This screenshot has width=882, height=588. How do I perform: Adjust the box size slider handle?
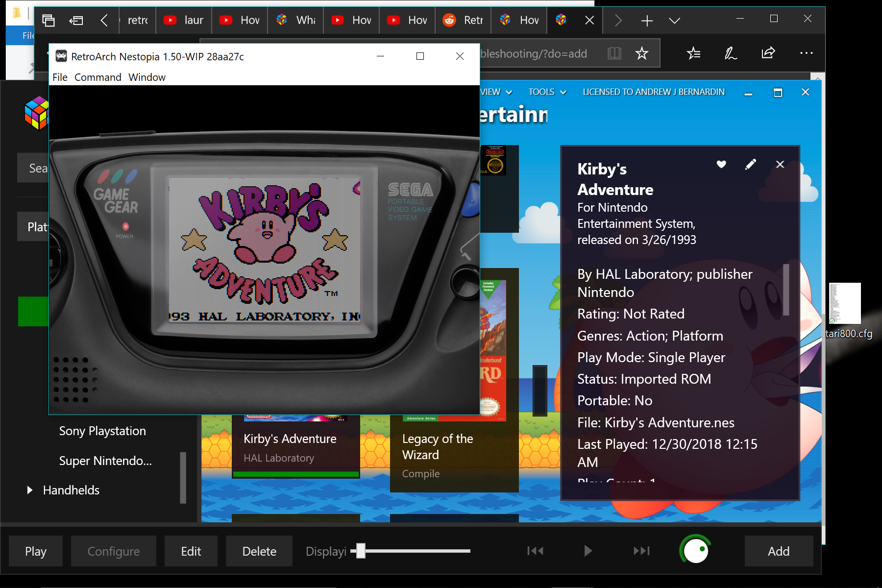361,551
